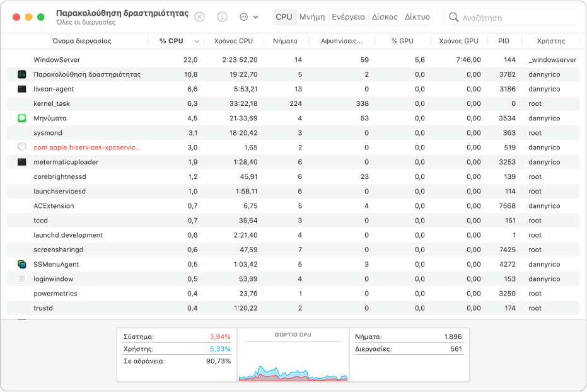The height and width of the screenshot is (392, 587).
Task: Select the kernel_task process name
Action: [52, 103]
